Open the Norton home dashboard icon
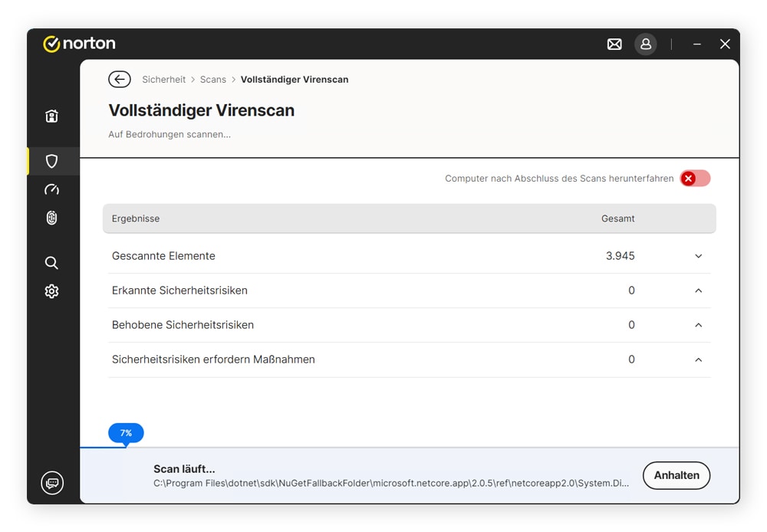Viewport: 767px width, 532px height. (x=51, y=117)
